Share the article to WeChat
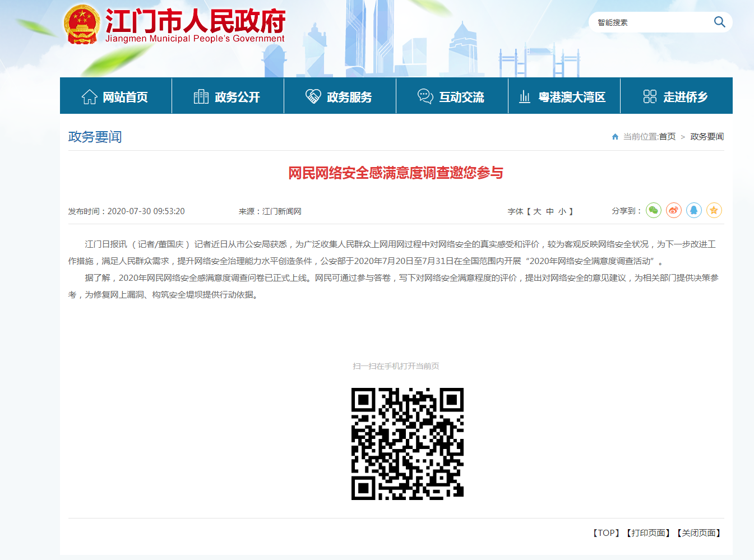The height and width of the screenshot is (560, 754). tap(654, 210)
